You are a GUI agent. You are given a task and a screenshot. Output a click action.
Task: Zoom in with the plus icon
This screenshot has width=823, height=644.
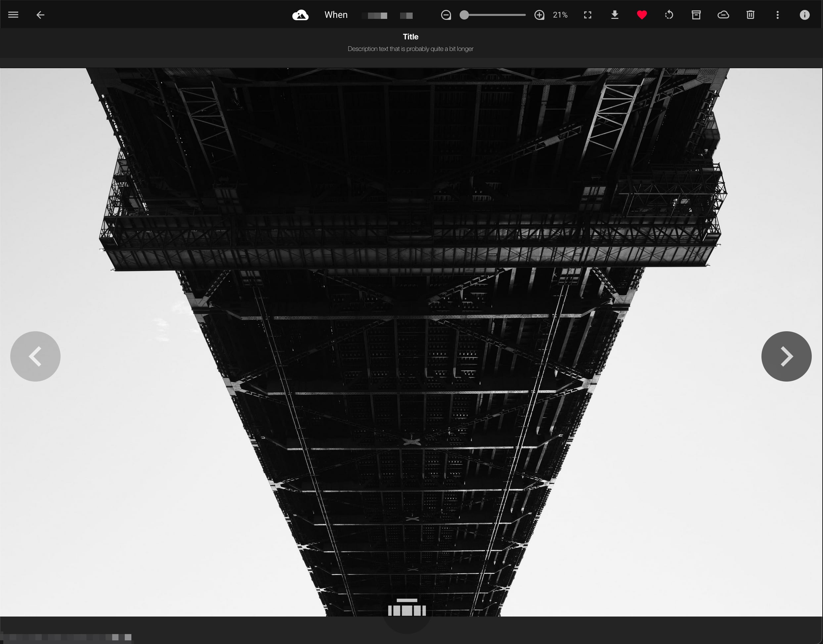539,15
